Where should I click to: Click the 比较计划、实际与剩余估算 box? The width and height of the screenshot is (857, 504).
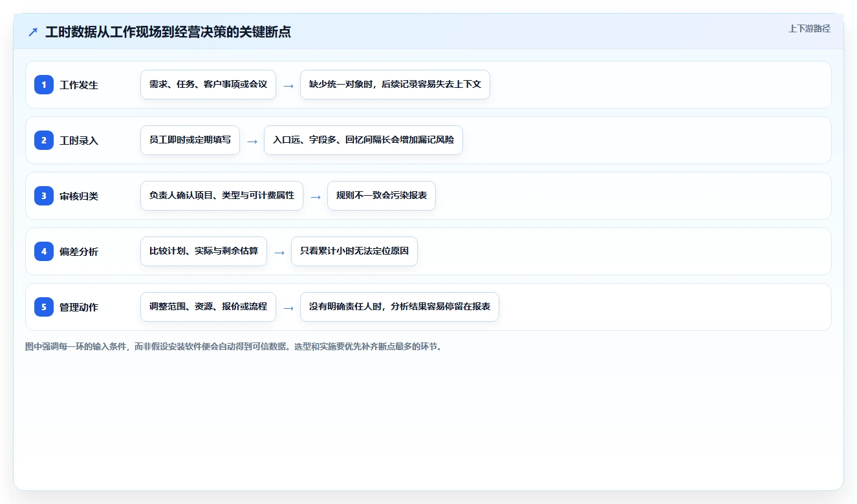point(204,251)
